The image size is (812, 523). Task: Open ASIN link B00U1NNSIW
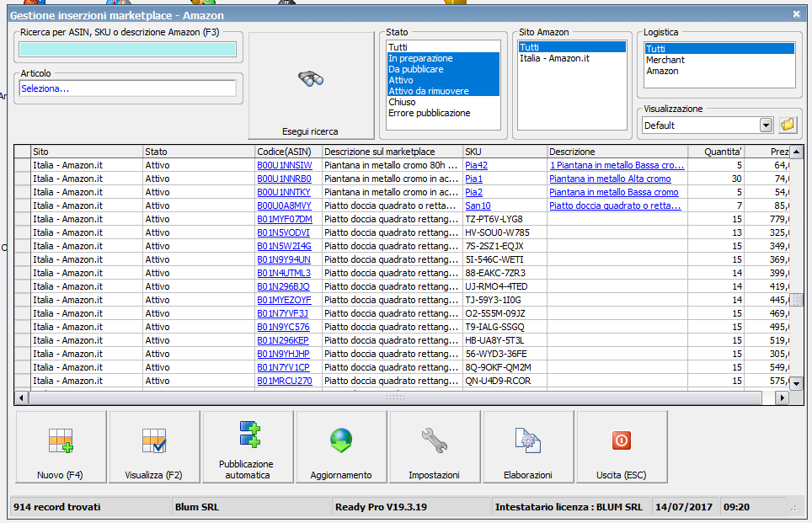(x=285, y=165)
